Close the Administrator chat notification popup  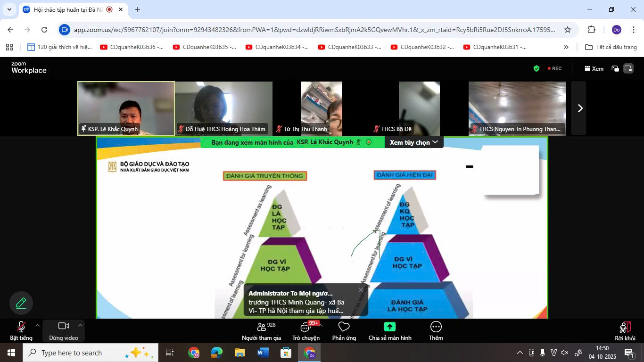361,290
